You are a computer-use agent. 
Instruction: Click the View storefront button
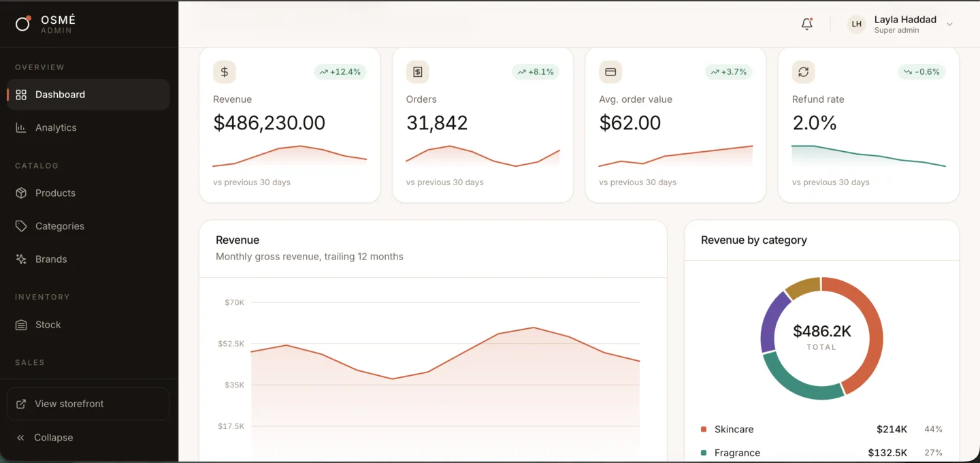pos(88,404)
